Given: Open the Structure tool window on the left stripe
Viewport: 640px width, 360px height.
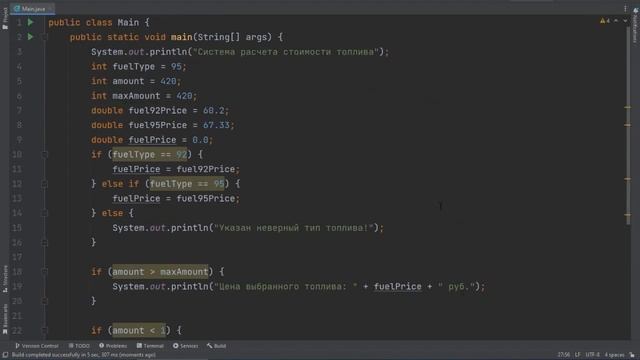Looking at the screenshot, I should (x=5, y=279).
